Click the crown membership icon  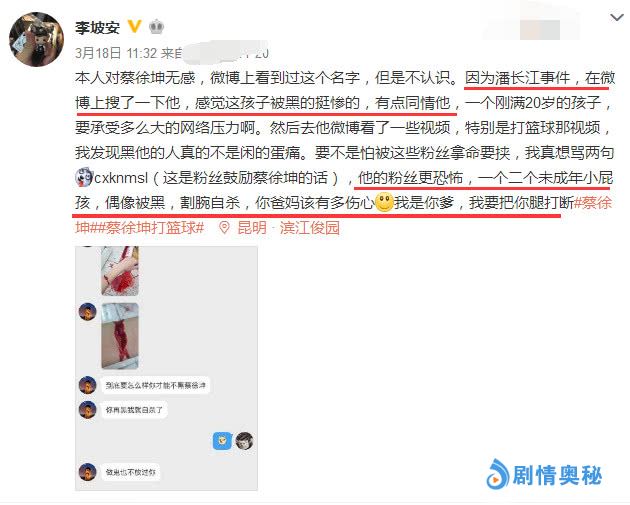156,27
